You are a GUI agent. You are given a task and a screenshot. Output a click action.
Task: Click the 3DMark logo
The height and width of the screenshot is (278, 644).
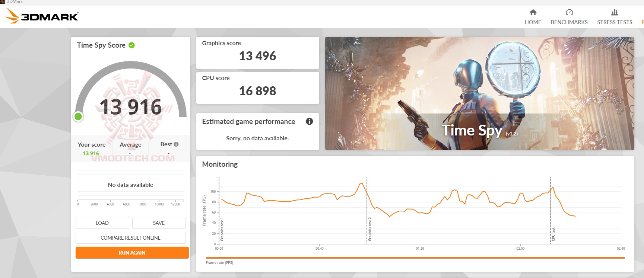[x=42, y=16]
